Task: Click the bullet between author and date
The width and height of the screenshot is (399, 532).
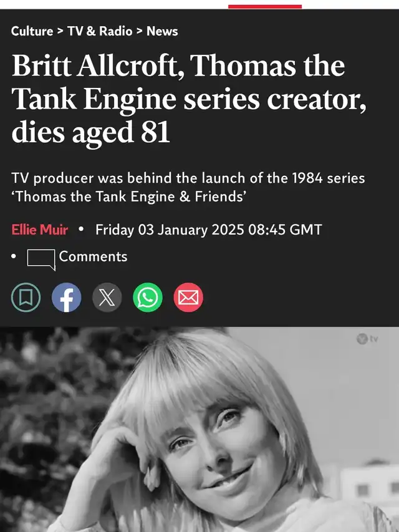Action: (81, 230)
